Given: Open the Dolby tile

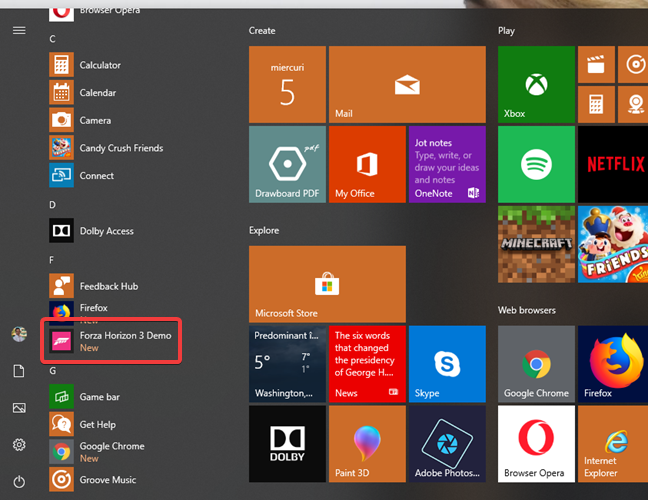Looking at the screenshot, I should click(x=287, y=443).
